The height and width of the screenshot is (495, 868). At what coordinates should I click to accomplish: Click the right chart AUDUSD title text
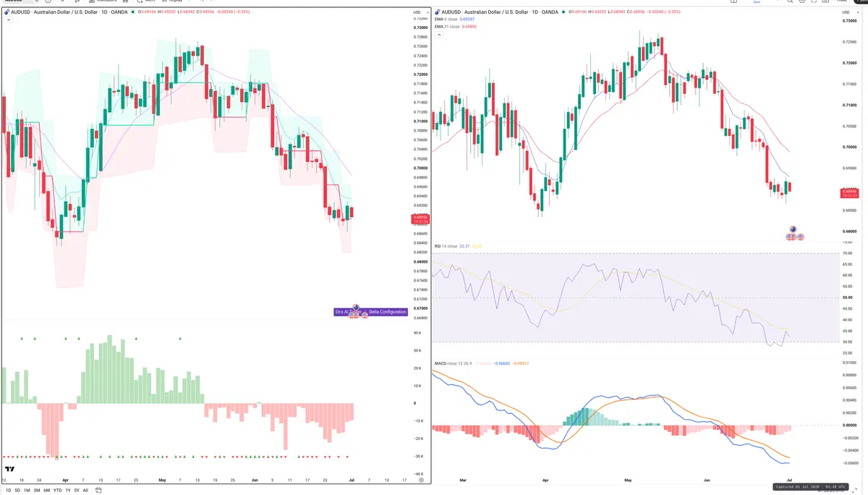pos(501,12)
